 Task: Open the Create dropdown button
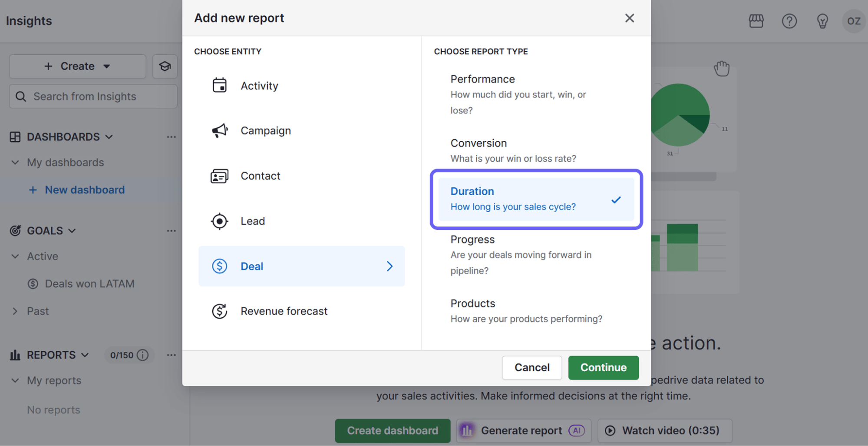pos(78,67)
